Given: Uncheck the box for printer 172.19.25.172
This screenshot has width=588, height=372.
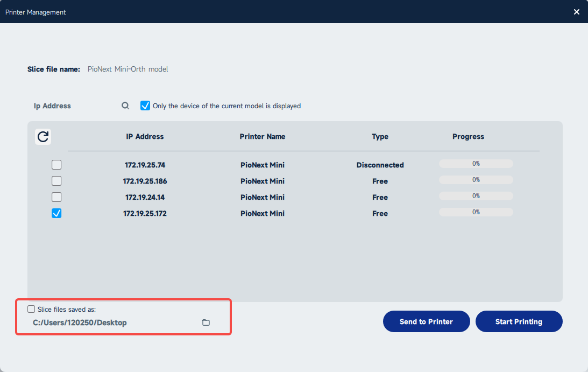Looking at the screenshot, I should click(56, 213).
